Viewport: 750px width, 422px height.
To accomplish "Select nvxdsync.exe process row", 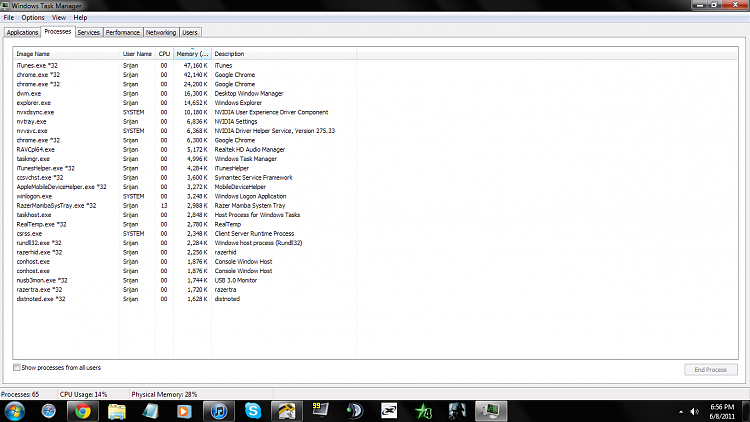I will click(x=185, y=112).
